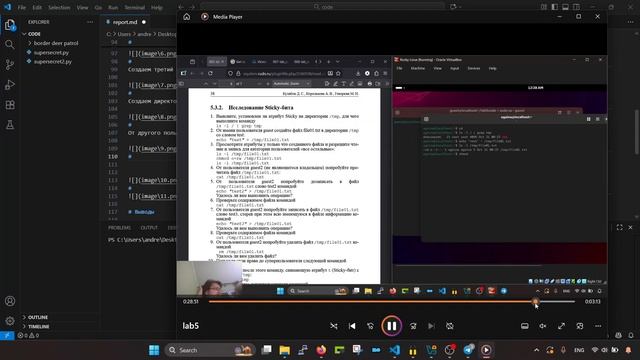Open Media Player more options menu
This screenshot has height=360, width=640.
[598, 326]
